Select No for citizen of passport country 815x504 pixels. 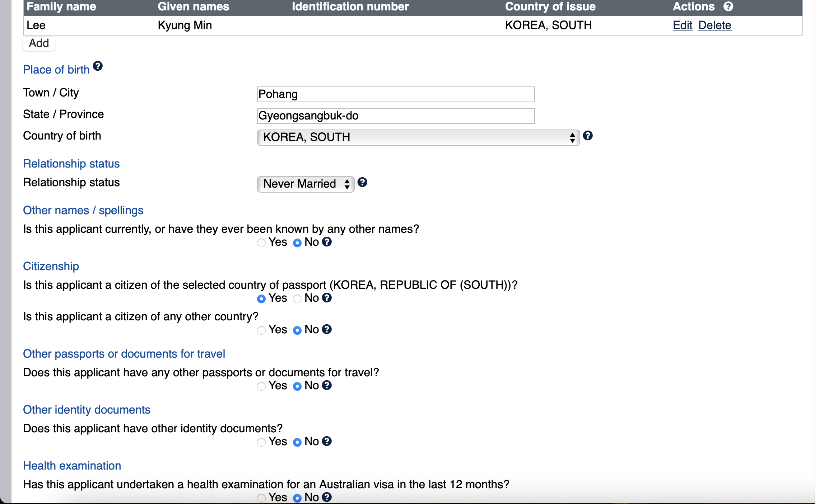(x=297, y=299)
